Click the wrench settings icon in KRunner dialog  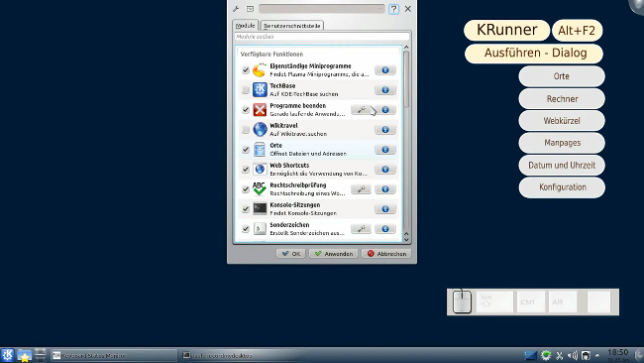coord(236,9)
